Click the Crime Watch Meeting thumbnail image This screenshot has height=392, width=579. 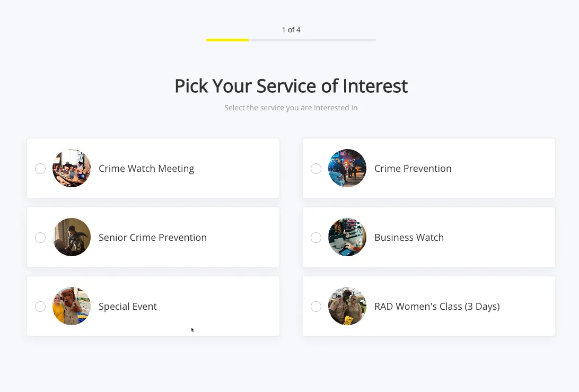tap(72, 168)
